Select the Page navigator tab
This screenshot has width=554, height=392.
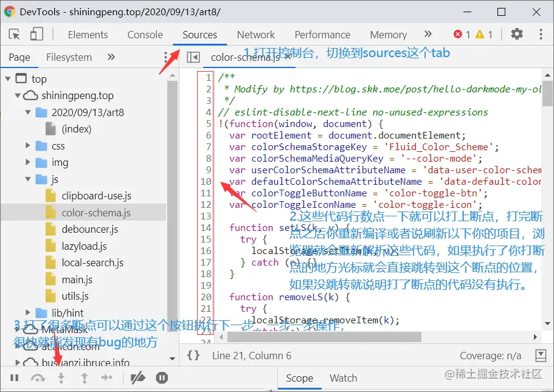19,57
